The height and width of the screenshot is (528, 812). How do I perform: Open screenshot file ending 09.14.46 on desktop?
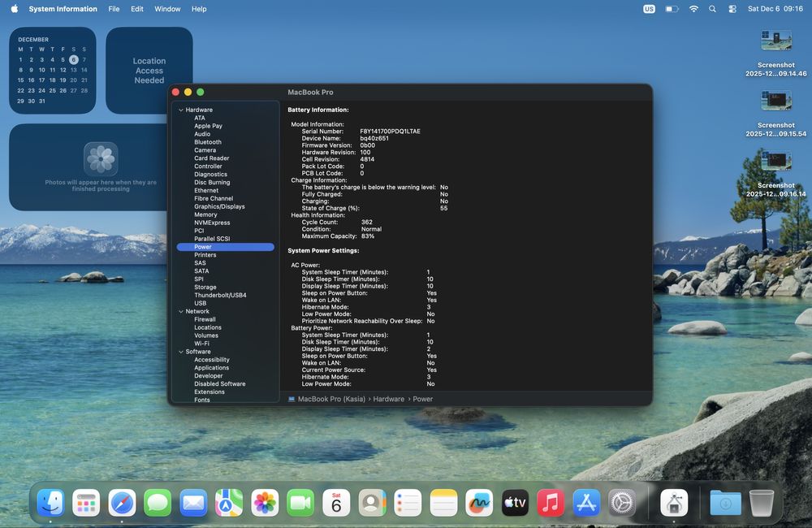pos(775,54)
